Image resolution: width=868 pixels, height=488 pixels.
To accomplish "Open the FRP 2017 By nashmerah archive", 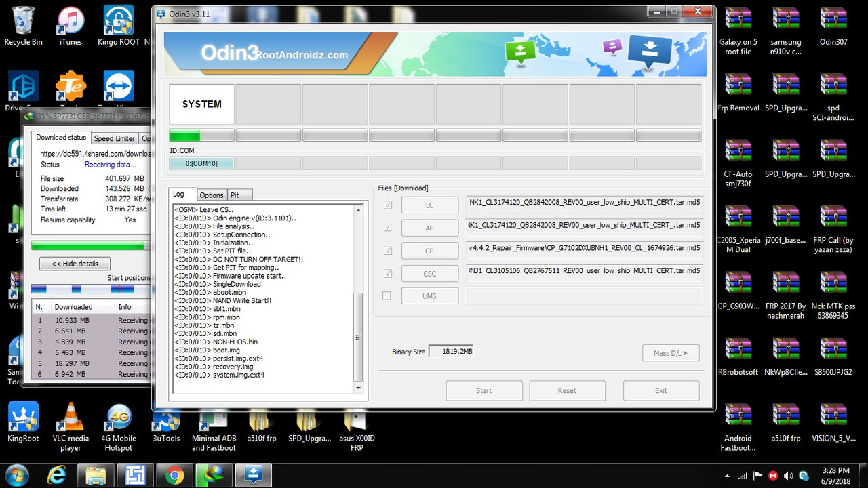I will click(785, 296).
